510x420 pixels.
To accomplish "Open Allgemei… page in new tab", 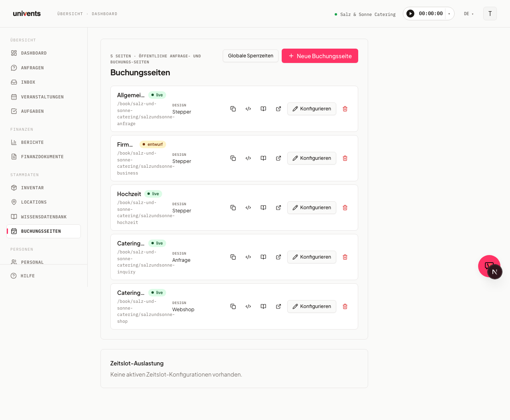I will pos(279,109).
